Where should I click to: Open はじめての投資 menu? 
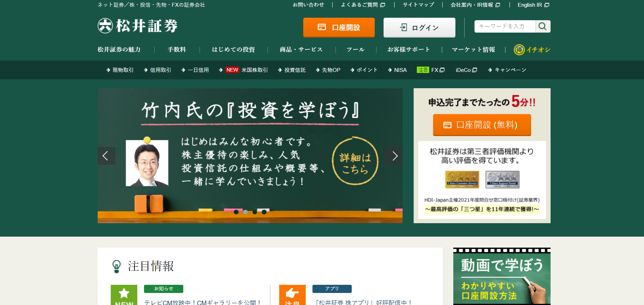tap(234, 50)
